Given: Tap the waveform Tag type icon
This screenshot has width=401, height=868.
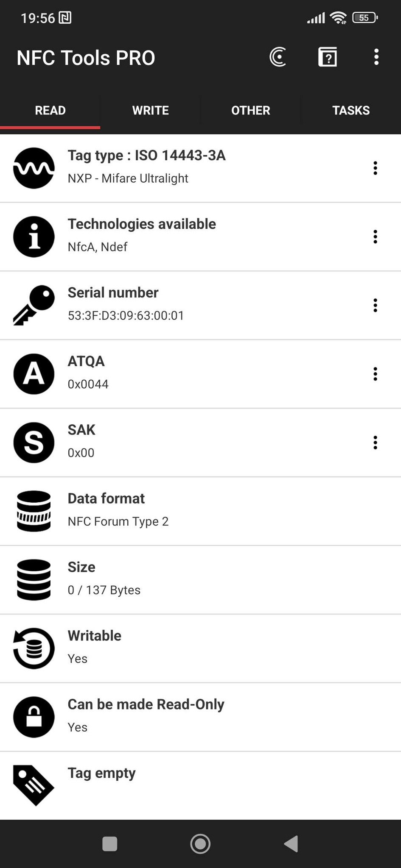Looking at the screenshot, I should pos(34,168).
